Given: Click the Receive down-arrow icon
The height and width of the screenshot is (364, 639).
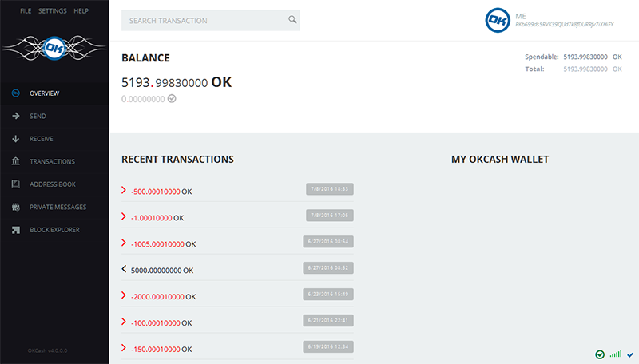Looking at the screenshot, I should [x=16, y=139].
